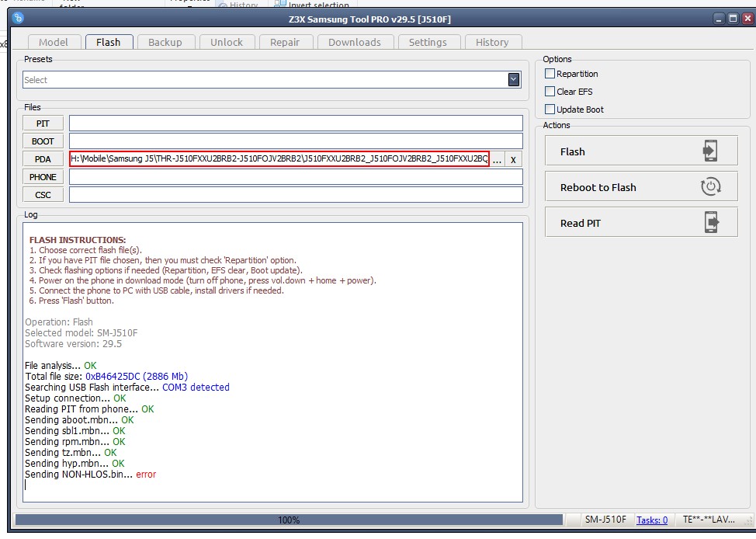
Task: Clear the PDA path with x button
Action: pos(513,159)
